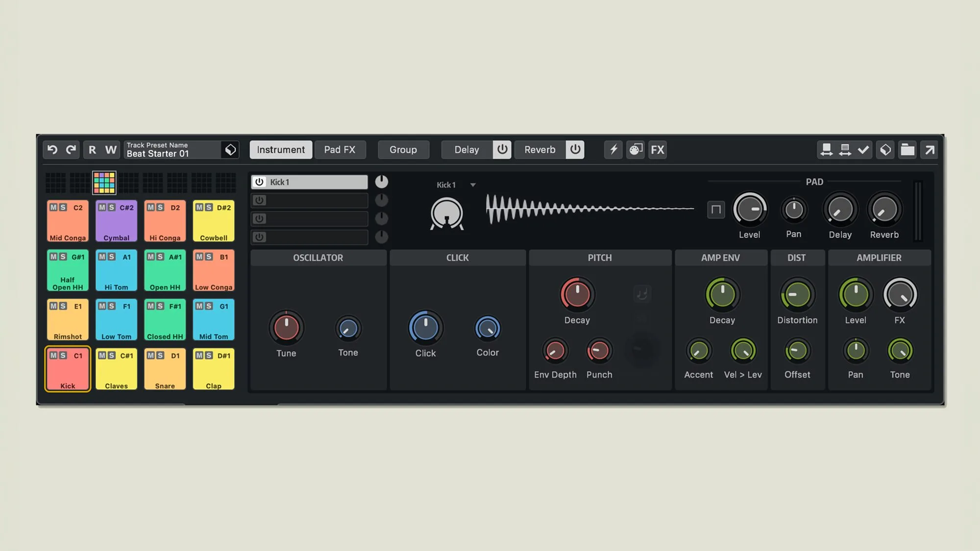Trigger the Snare pad D1
The height and width of the screenshot is (551, 980).
[x=165, y=370]
